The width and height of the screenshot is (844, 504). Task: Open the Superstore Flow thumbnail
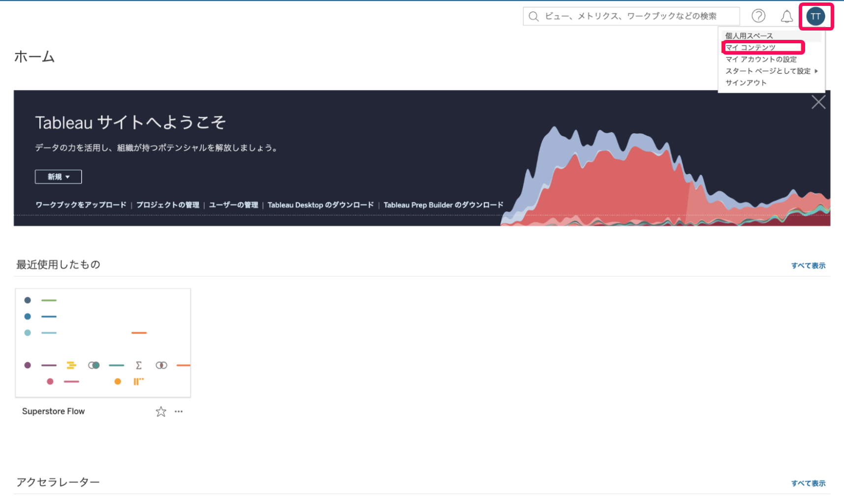click(x=103, y=343)
